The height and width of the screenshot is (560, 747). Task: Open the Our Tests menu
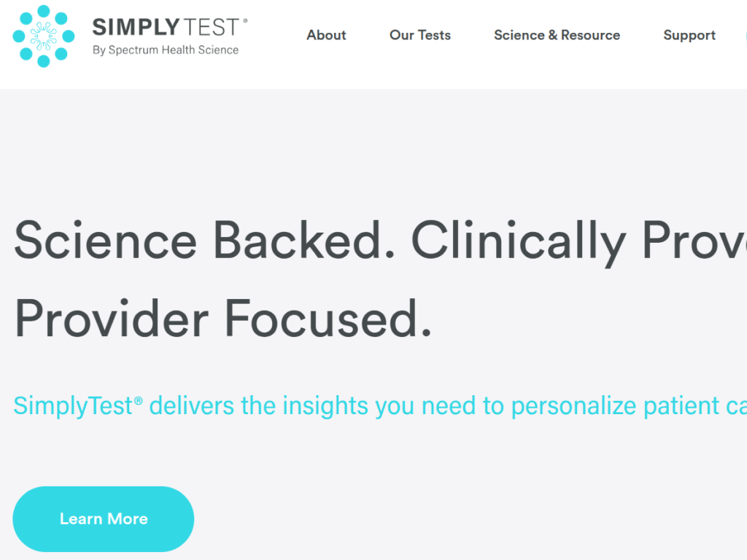point(420,35)
